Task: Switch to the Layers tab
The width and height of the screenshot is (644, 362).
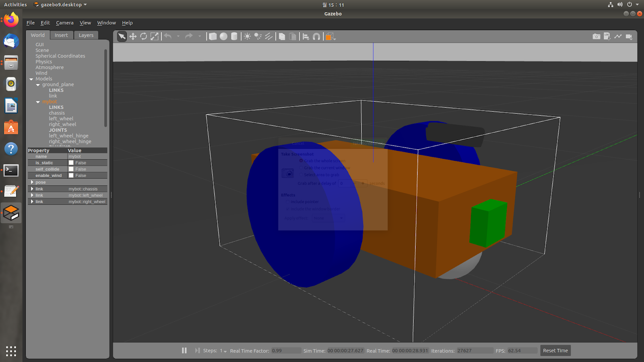Action: click(x=86, y=35)
